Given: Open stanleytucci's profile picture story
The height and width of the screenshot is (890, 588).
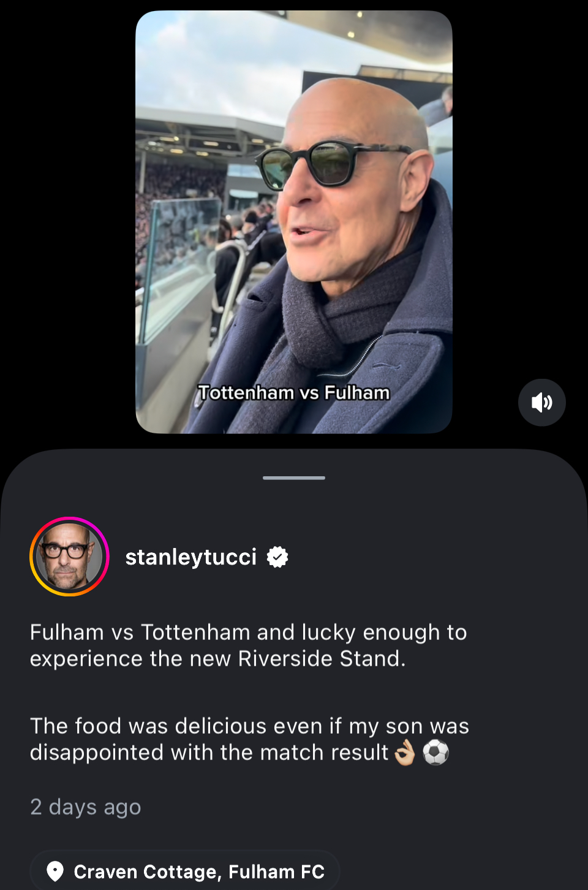Looking at the screenshot, I should pyautogui.click(x=69, y=557).
